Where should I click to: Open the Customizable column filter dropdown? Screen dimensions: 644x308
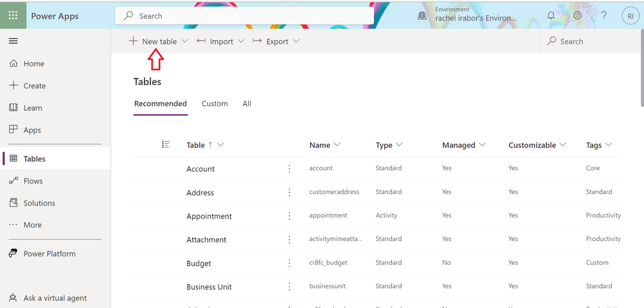click(x=563, y=144)
